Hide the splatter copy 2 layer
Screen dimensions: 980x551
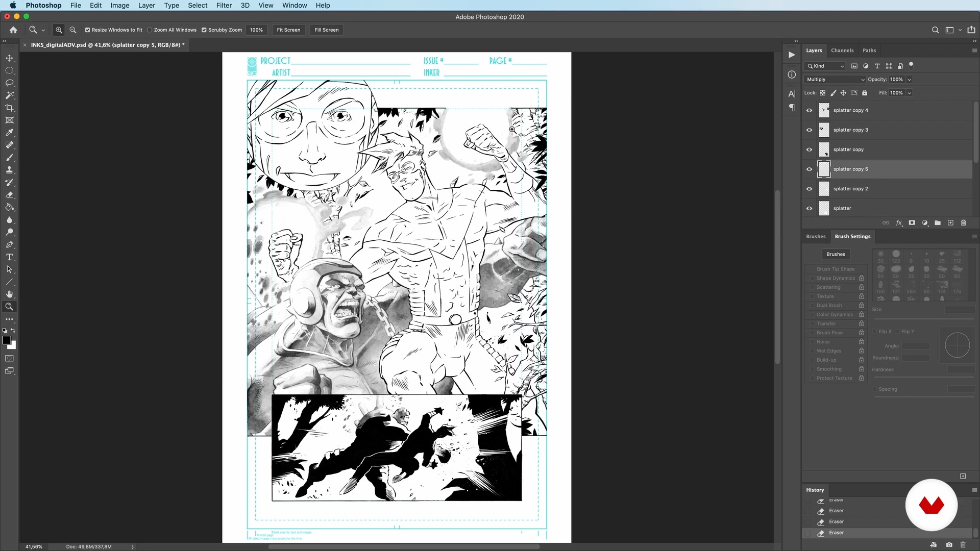coord(809,189)
